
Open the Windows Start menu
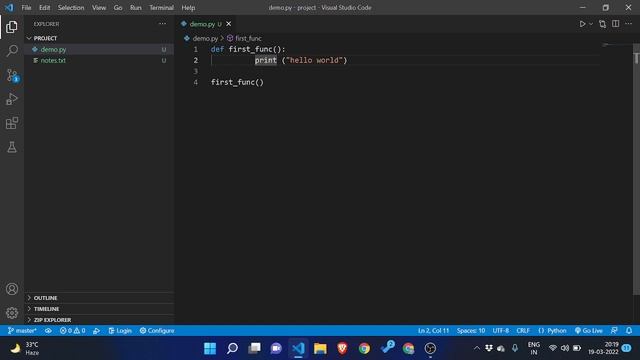click(210, 349)
